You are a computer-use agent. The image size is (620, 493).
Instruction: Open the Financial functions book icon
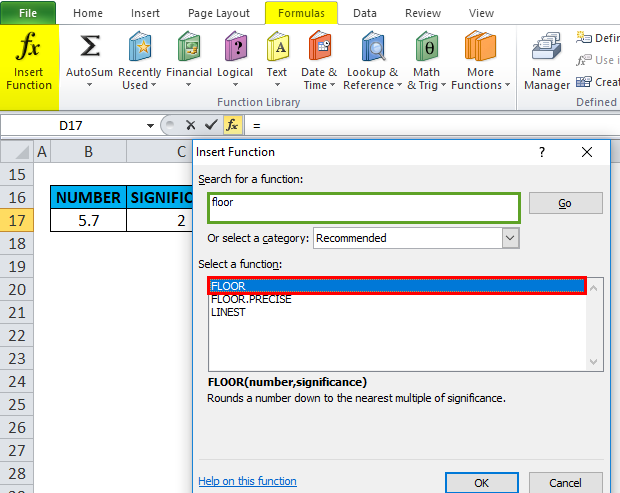189,46
